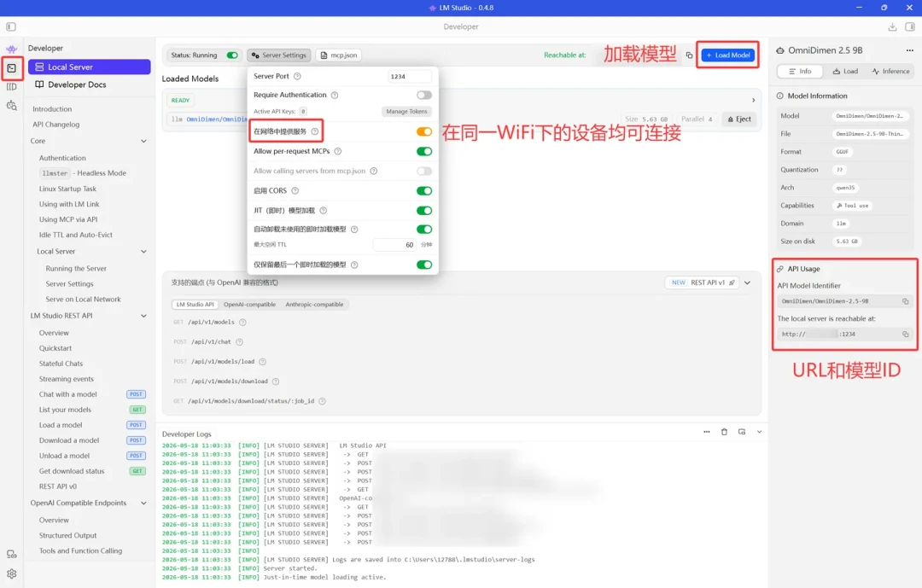
Task: Open app settings gear icon
Action: (11, 573)
